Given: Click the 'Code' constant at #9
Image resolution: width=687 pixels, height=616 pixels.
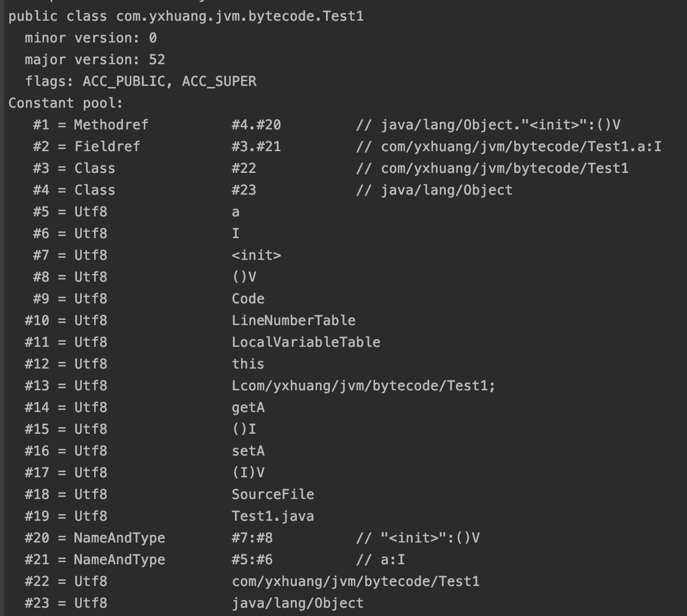Looking at the screenshot, I should point(248,299).
